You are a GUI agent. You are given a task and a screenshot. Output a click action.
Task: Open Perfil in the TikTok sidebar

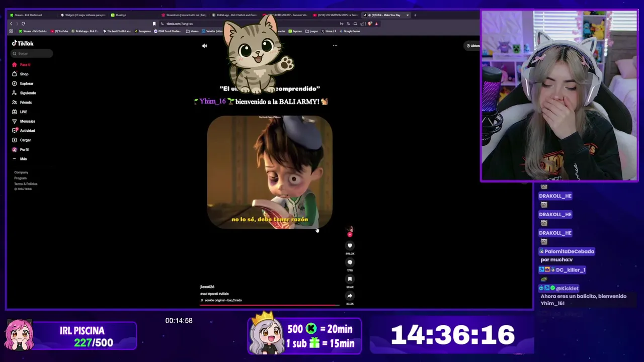(21, 149)
